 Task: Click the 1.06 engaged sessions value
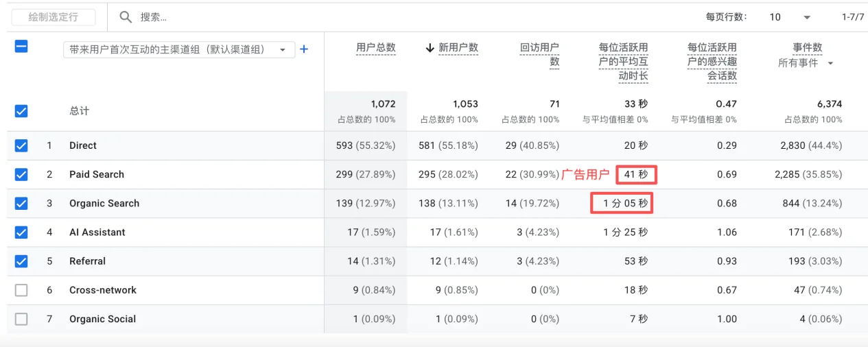[x=727, y=232]
